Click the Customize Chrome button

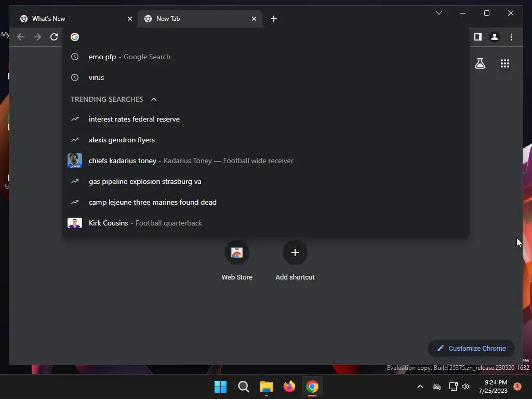click(x=471, y=349)
